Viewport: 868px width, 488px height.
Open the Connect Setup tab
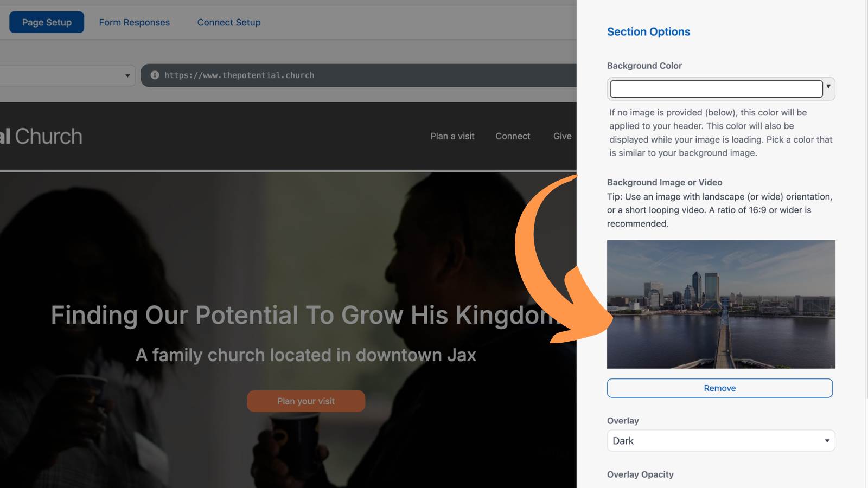229,22
